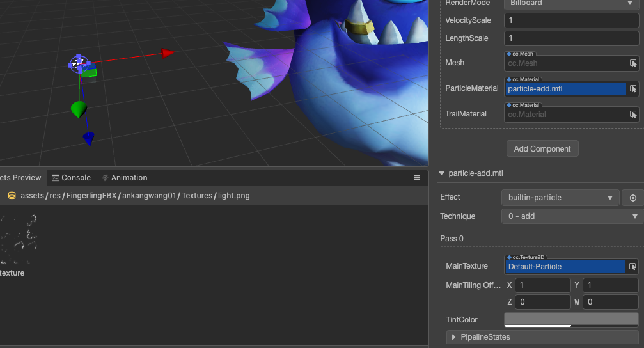This screenshot has width=644, height=348.
Task: Click the Mesh cc.Mesh field
Action: coord(565,63)
